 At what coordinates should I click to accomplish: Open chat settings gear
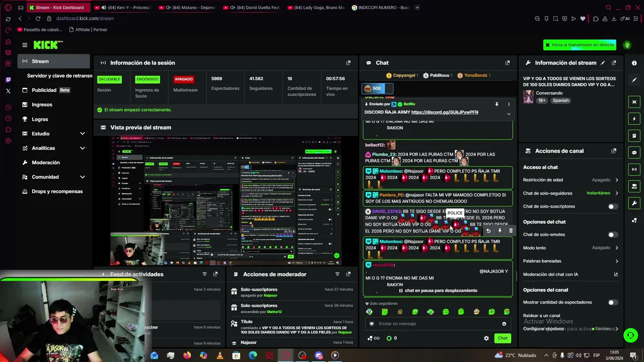tap(486, 338)
